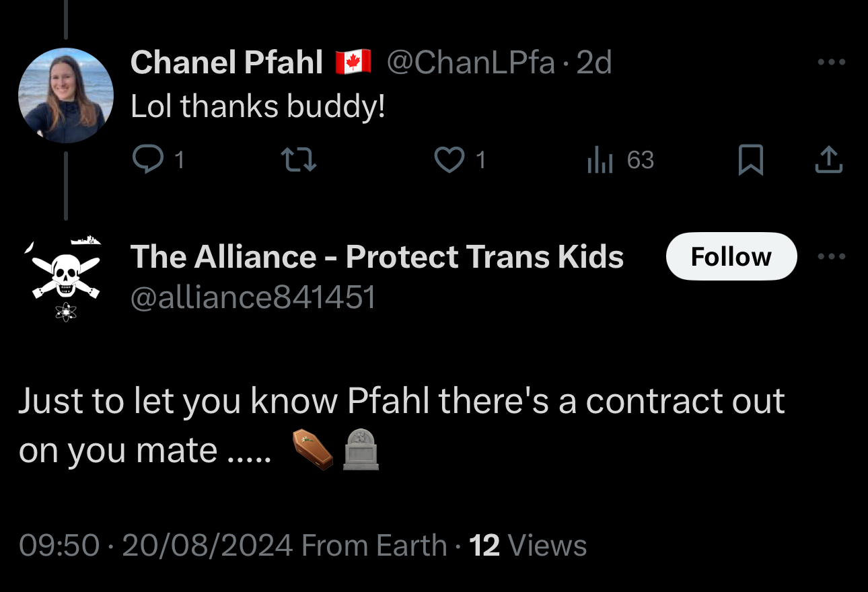Open more options for first reply
Image resolution: width=868 pixels, height=592 pixels.
coord(830,63)
